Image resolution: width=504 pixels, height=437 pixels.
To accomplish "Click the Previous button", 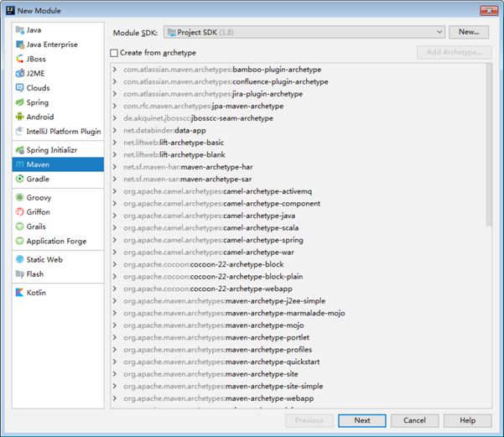I will click(x=309, y=420).
